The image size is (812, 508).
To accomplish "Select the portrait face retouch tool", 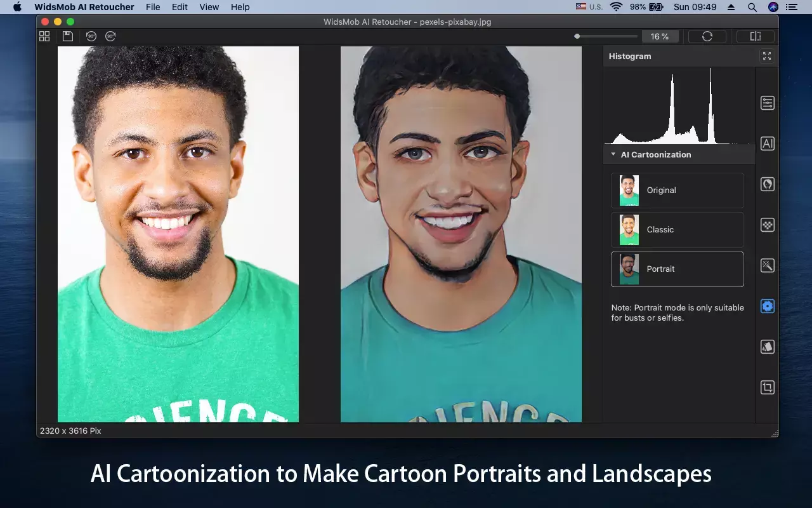I will pos(767,184).
